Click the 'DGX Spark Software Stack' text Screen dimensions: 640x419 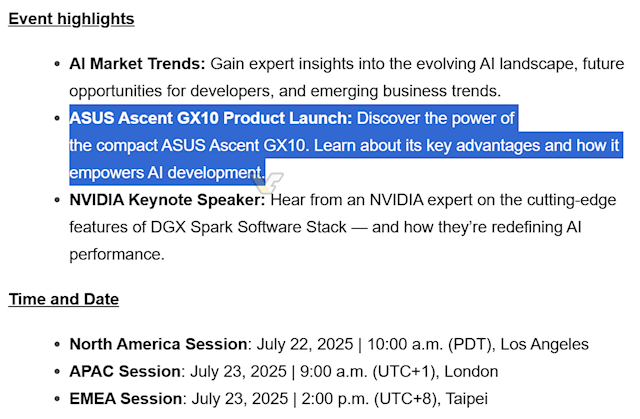249,227
